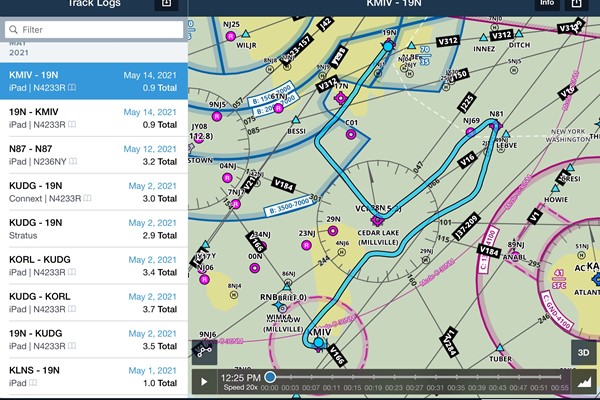Share the KMIV - 19N track
The height and width of the screenshot is (400, 600).
click(577, 4)
